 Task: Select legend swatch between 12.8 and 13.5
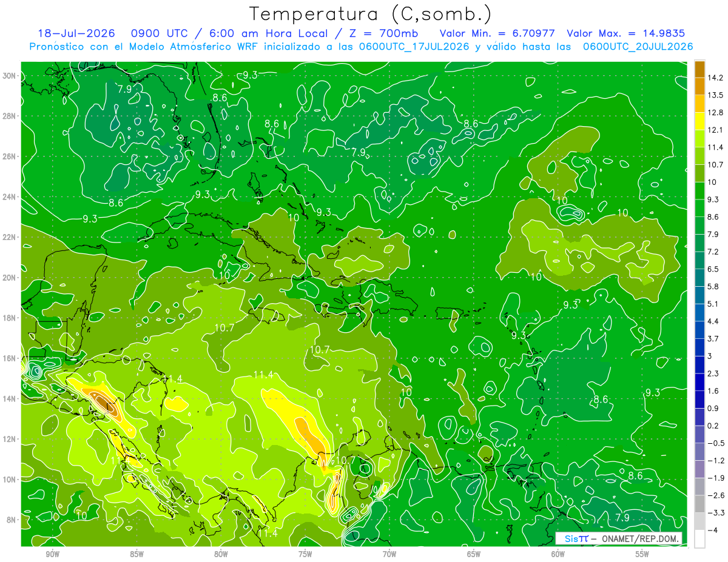(699, 103)
